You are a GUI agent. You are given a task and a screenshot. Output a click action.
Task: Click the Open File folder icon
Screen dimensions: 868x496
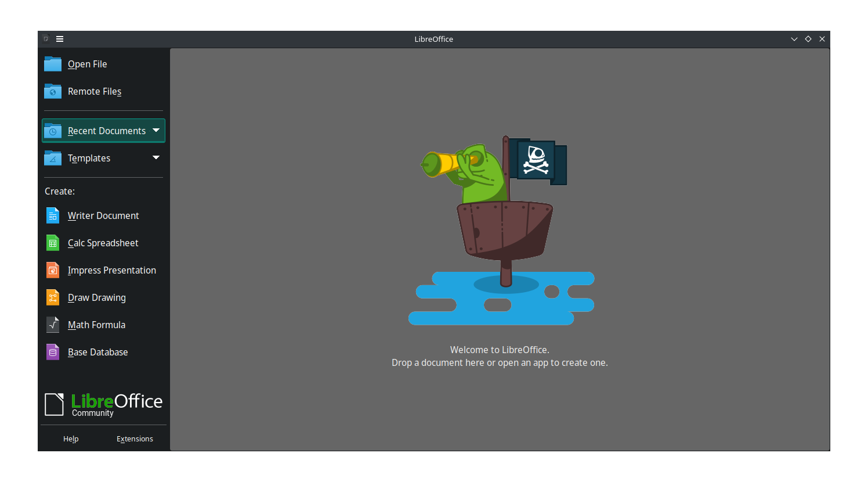53,64
